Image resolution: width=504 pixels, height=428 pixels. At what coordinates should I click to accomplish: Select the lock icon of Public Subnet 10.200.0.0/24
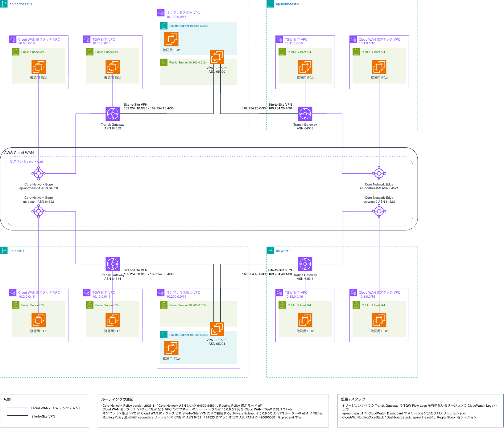coord(164,305)
